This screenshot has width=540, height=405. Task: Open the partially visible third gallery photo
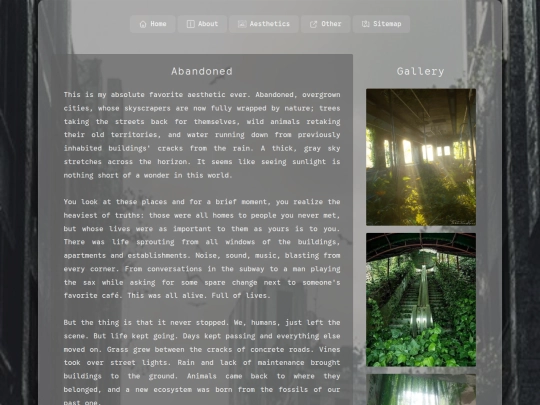pyautogui.click(x=421, y=390)
